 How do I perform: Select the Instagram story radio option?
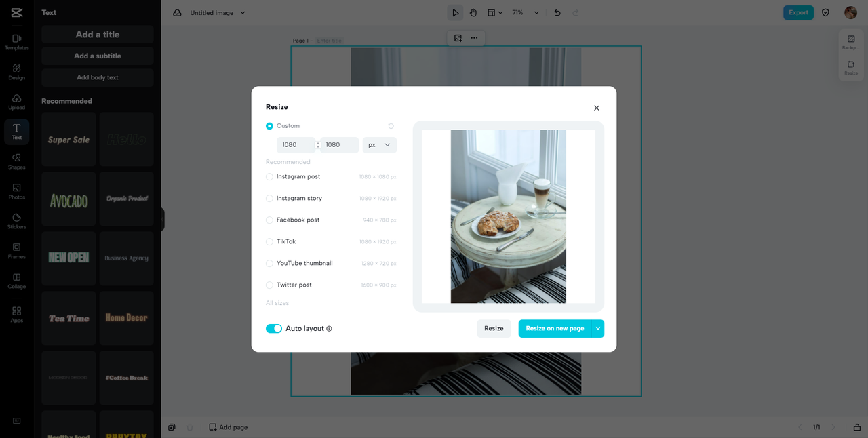(269, 199)
